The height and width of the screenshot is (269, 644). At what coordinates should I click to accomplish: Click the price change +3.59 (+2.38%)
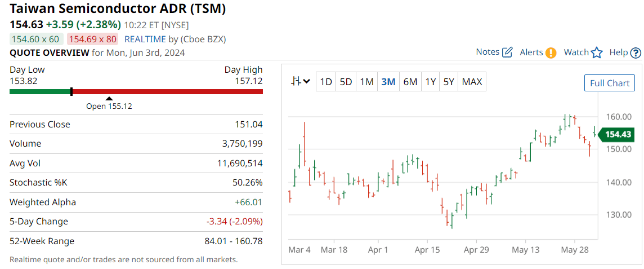tap(83, 25)
